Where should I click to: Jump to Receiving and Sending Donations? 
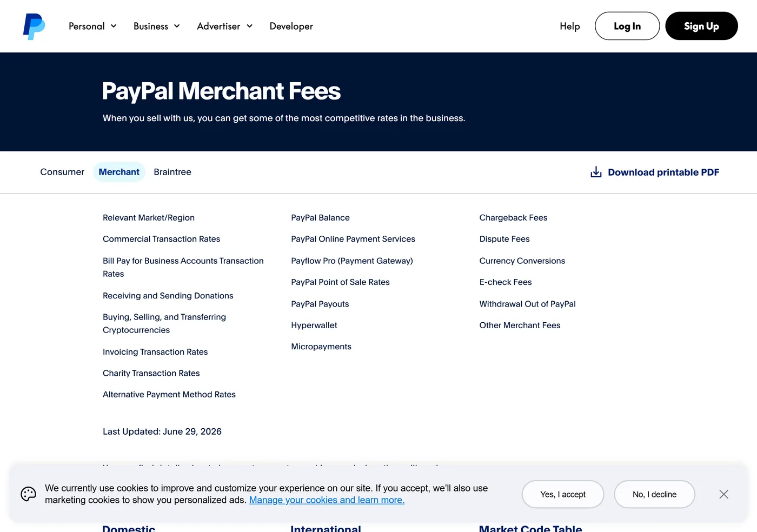tap(168, 296)
